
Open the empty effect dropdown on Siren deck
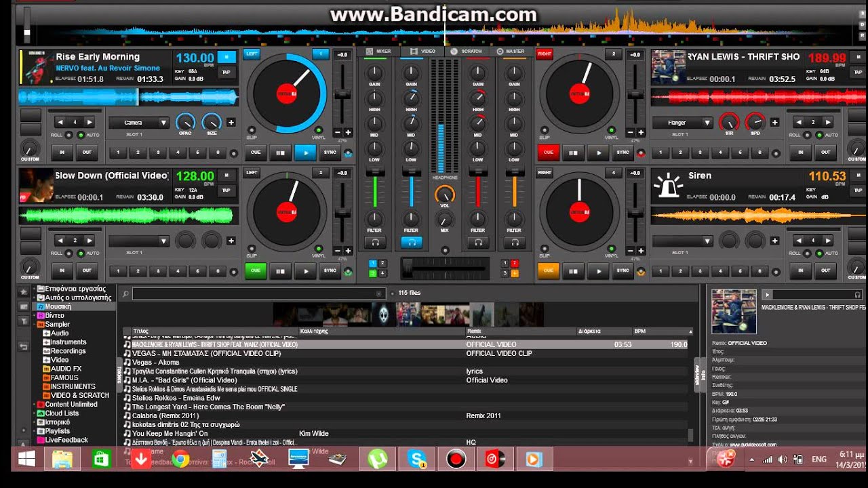(x=682, y=241)
